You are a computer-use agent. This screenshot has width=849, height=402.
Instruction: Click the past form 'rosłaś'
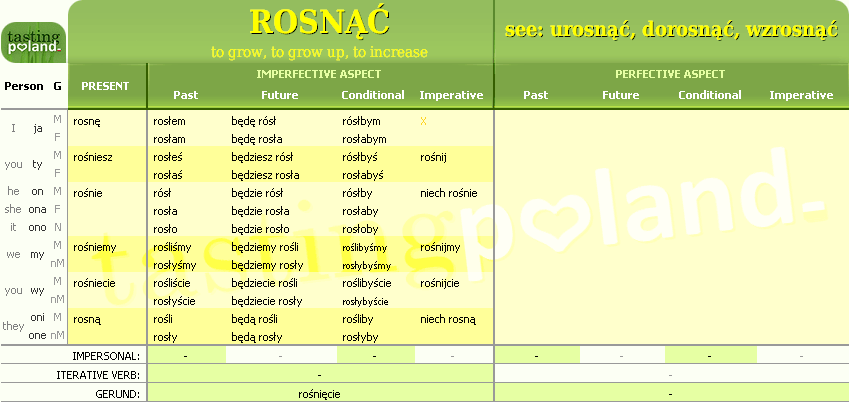pyautogui.click(x=168, y=176)
